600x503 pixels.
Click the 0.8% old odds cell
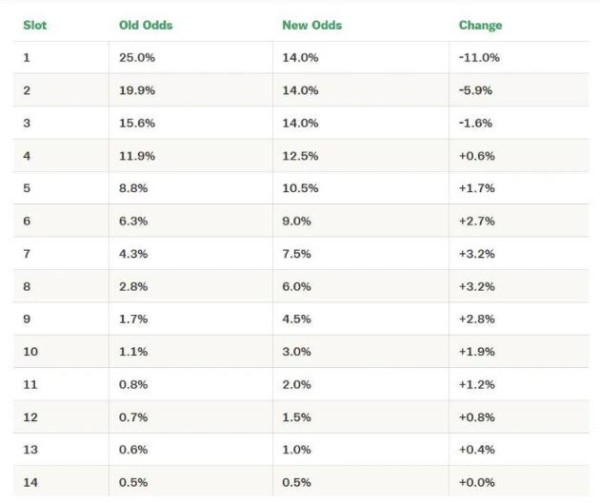click(x=134, y=383)
